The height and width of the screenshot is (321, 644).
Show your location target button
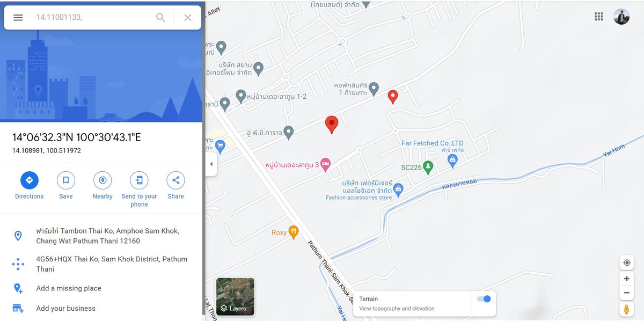coord(626,262)
